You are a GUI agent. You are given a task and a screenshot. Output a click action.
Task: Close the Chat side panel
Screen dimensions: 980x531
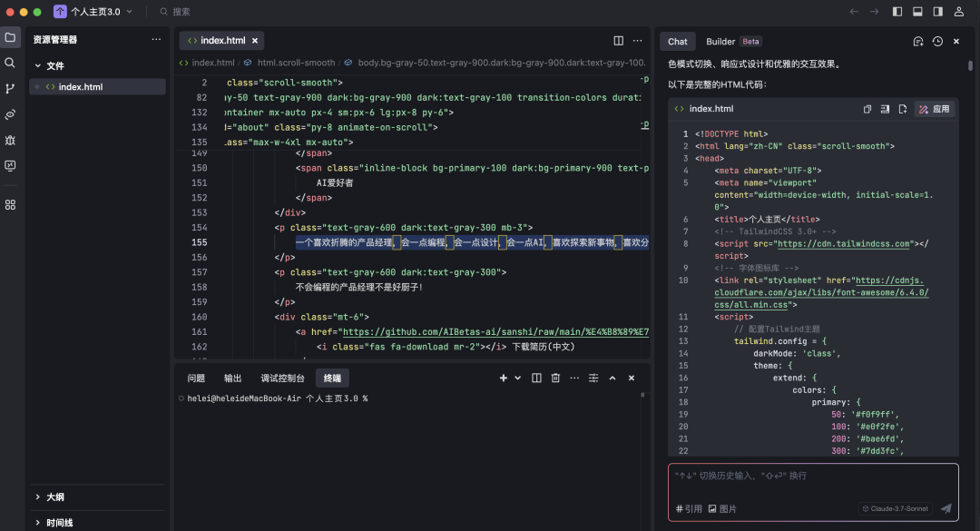click(956, 41)
